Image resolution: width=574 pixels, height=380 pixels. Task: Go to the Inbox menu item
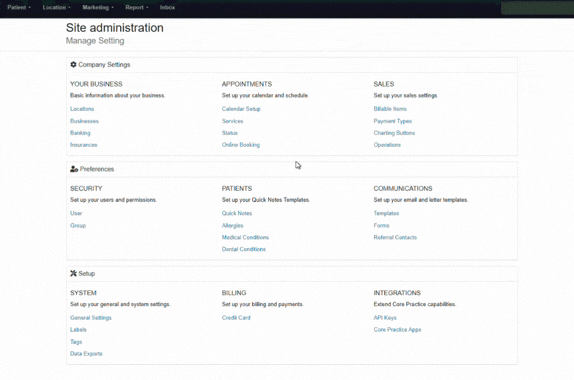167,7
